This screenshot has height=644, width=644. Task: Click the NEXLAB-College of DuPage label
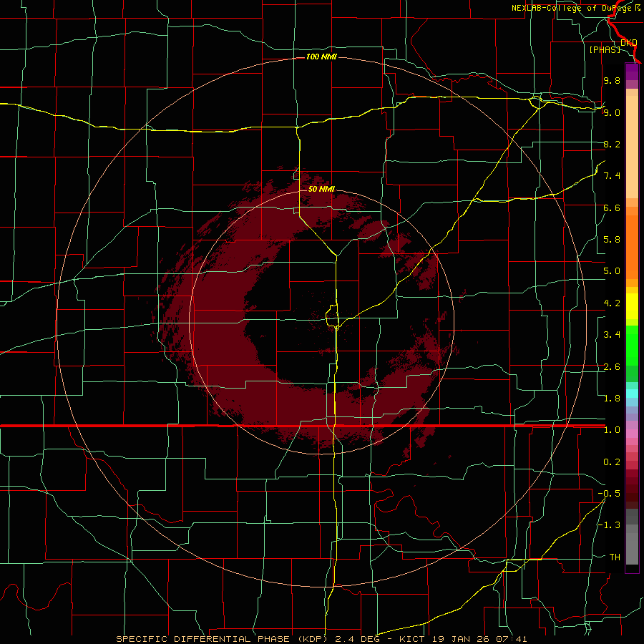tap(572, 8)
